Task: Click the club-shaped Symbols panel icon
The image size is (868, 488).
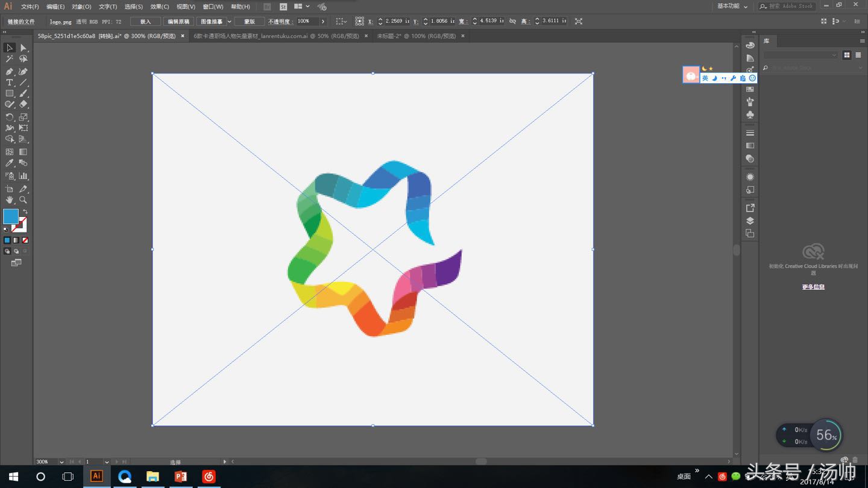Action: (x=750, y=114)
